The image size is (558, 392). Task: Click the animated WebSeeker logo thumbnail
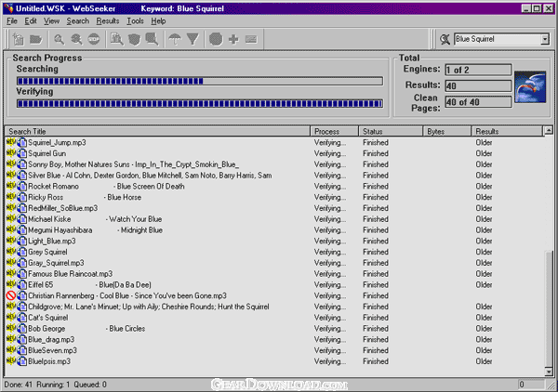tap(530, 86)
